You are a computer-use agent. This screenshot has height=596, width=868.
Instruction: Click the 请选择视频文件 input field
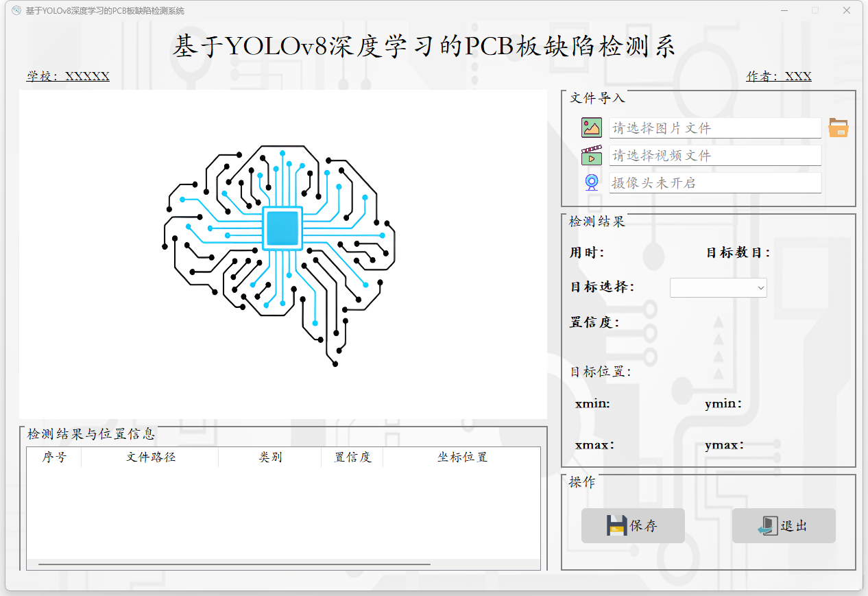[714, 155]
